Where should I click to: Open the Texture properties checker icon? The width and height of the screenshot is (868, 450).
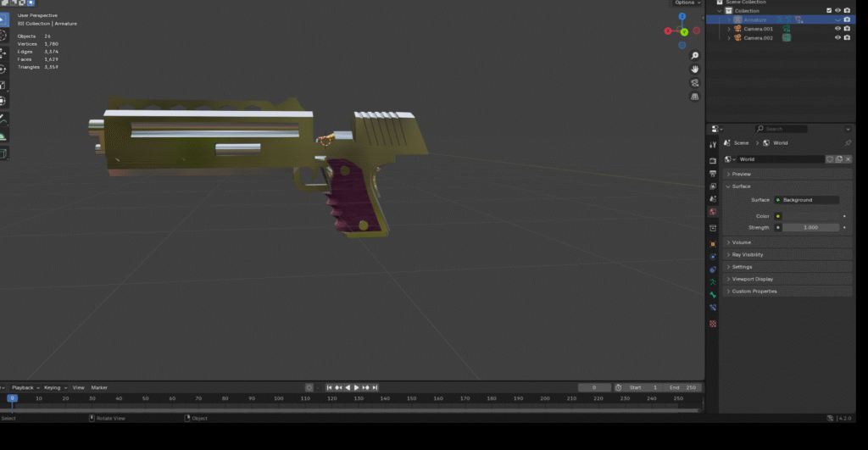(713, 324)
